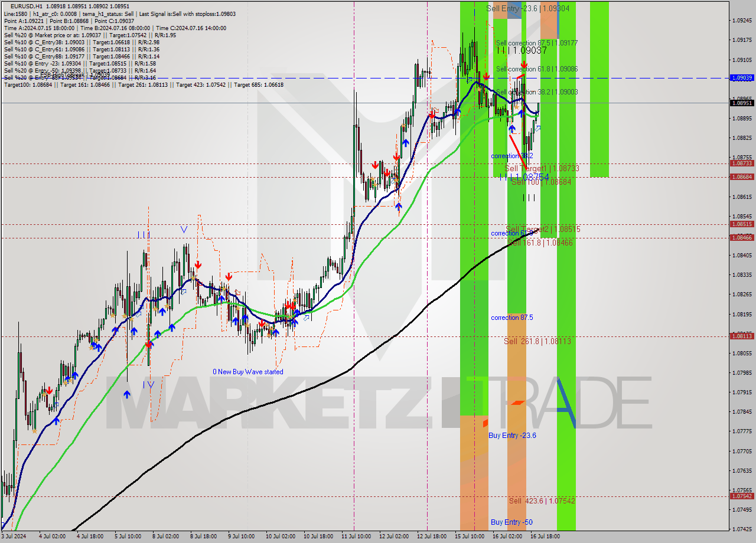Screen dimensions: 756x543
Task: Click the 'Time A:2024.07.15 18:00:00' info line
Action: pyautogui.click(x=115, y=28)
